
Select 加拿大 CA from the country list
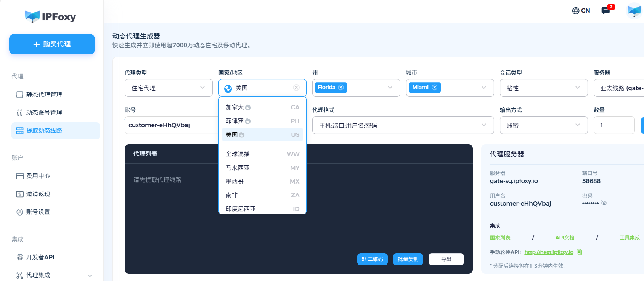point(262,107)
